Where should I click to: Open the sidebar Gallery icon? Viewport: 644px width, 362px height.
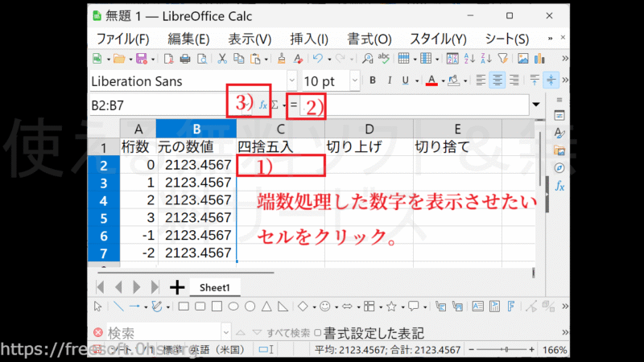coord(559,150)
